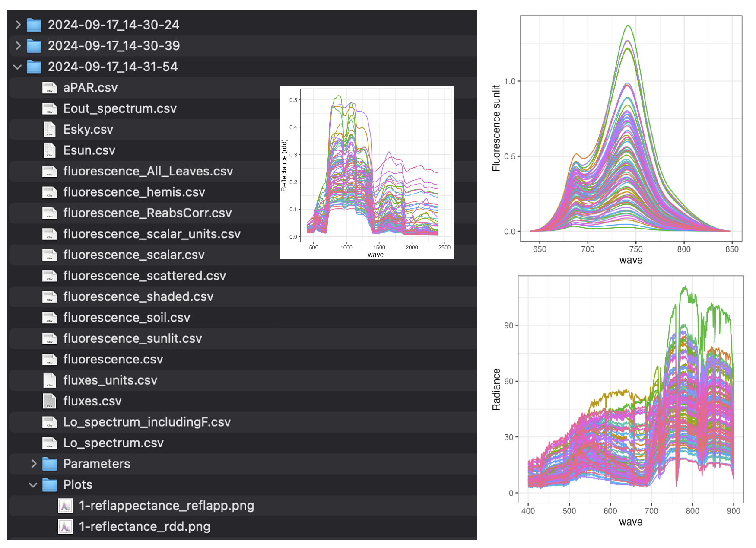Click the Plots folder icon

coord(50,485)
